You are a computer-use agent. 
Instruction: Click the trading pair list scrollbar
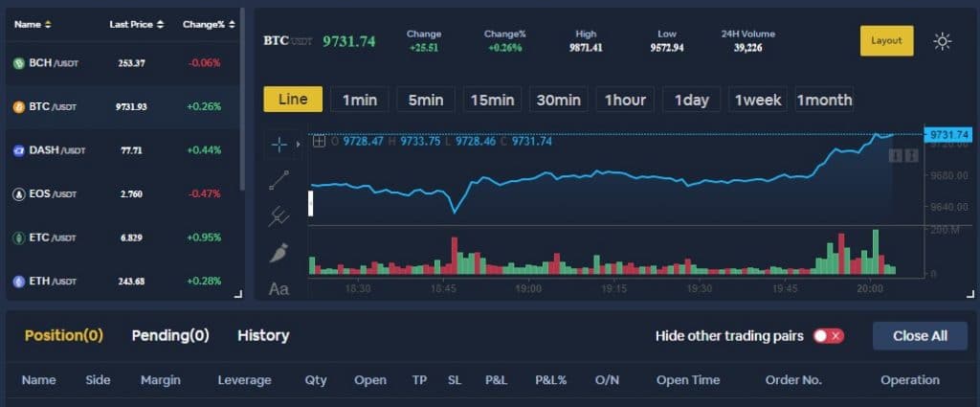pyautogui.click(x=242, y=100)
